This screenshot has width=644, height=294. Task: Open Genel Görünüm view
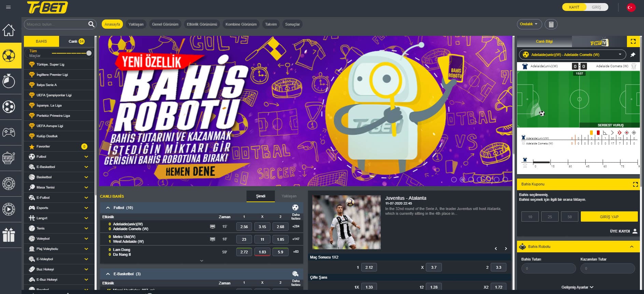tap(165, 24)
